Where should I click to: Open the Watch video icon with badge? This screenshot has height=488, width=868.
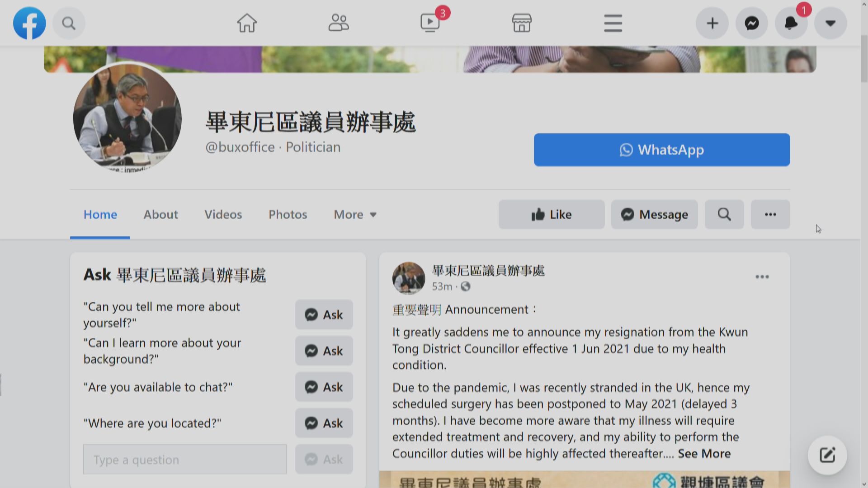click(430, 22)
